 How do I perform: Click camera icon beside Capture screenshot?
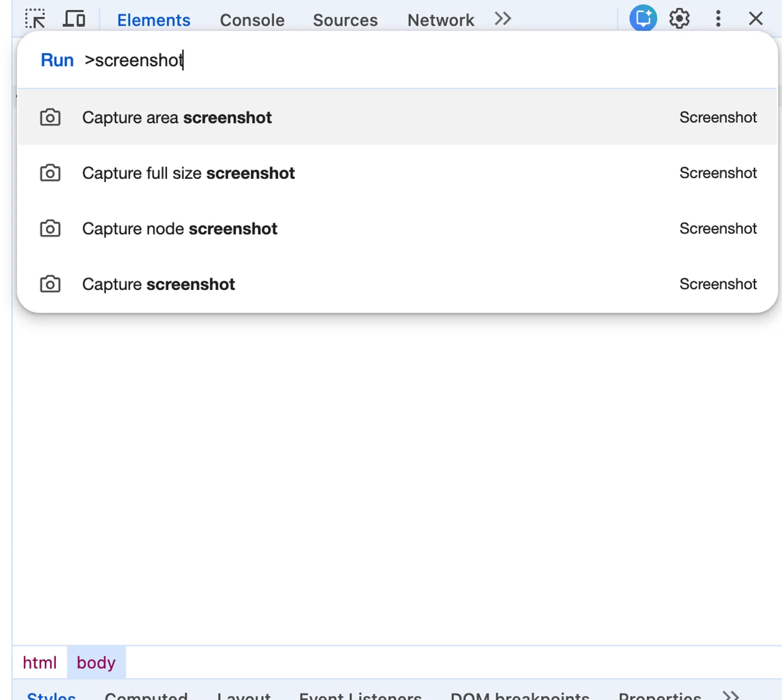coord(50,284)
